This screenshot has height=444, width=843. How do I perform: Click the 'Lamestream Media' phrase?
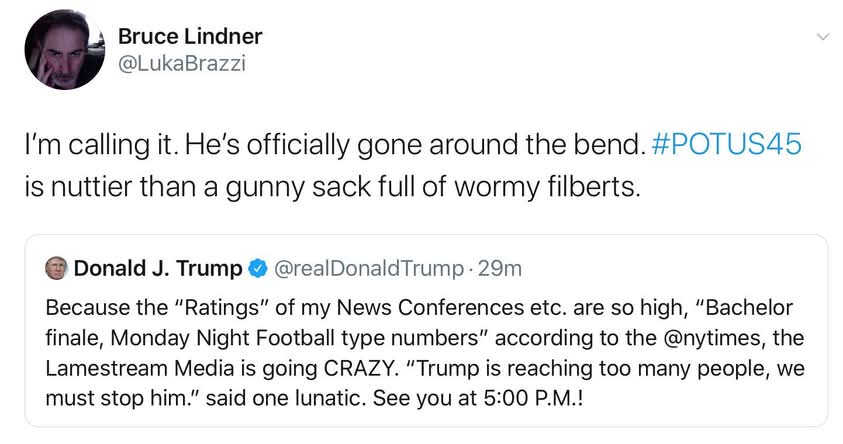point(140,368)
